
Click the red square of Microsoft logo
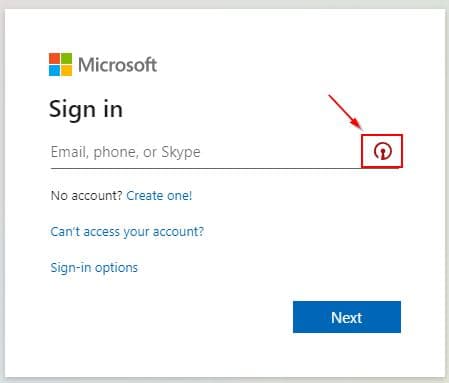click(54, 58)
